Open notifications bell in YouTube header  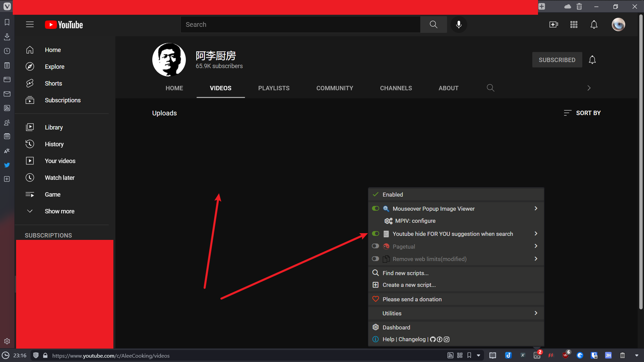click(x=594, y=24)
